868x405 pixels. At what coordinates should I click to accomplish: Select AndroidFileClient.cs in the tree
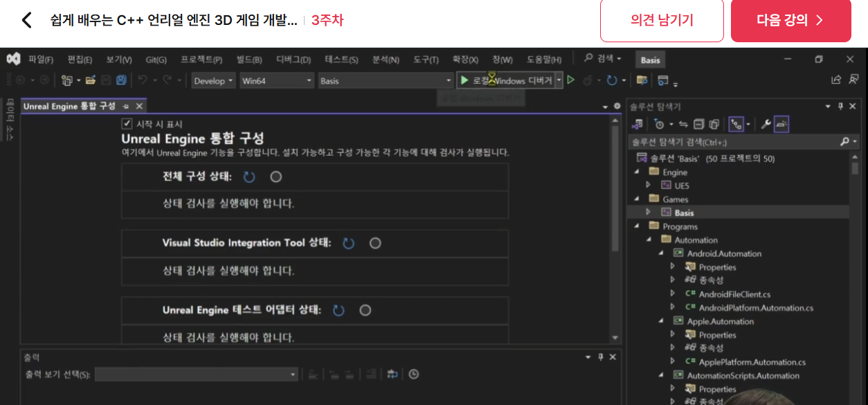coord(734,294)
